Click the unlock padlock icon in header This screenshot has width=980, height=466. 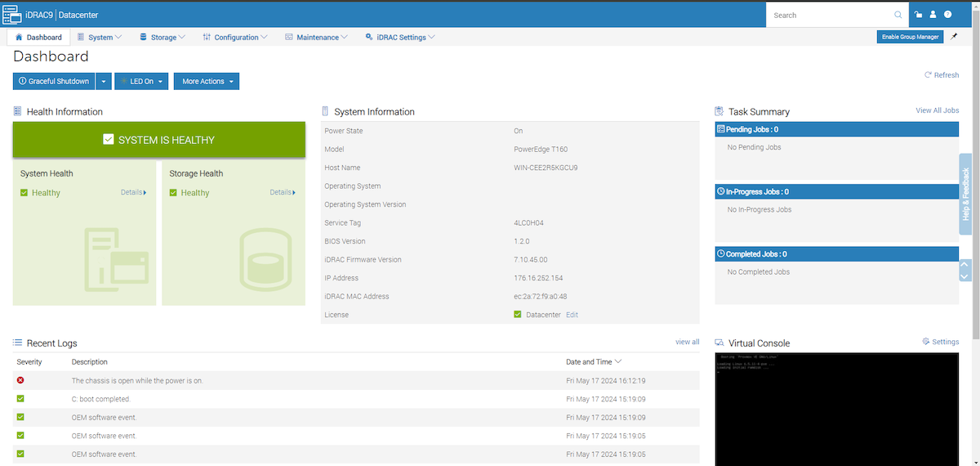[x=919, y=15]
